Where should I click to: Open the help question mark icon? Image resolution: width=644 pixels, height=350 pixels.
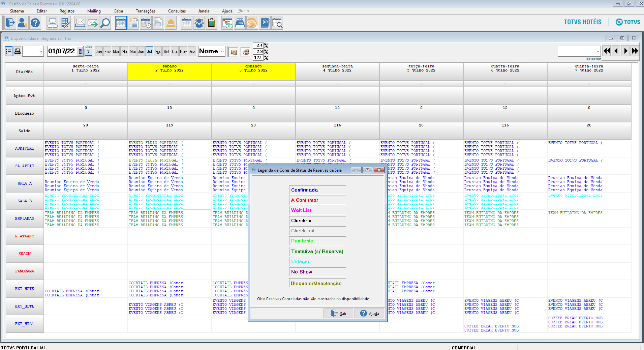(x=35, y=23)
